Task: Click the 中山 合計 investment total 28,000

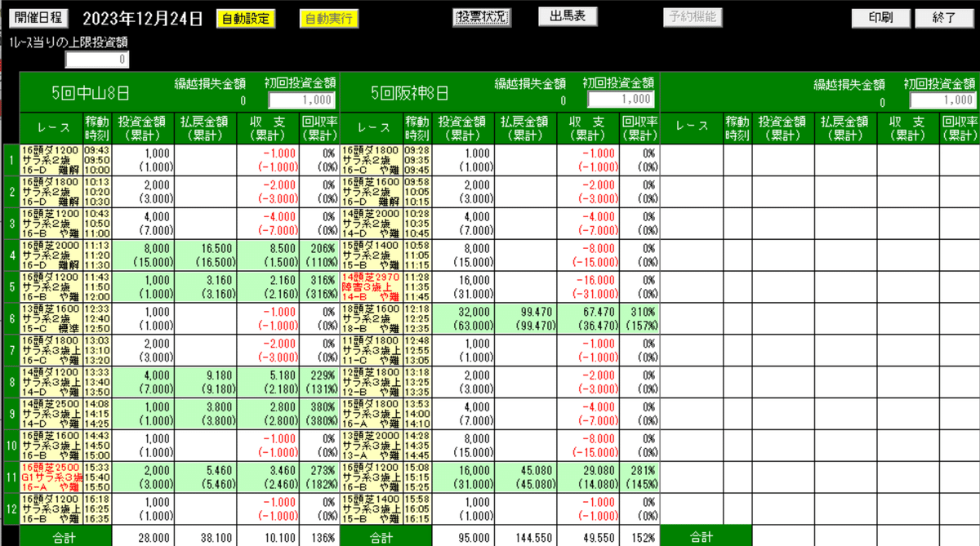Action: [154, 538]
